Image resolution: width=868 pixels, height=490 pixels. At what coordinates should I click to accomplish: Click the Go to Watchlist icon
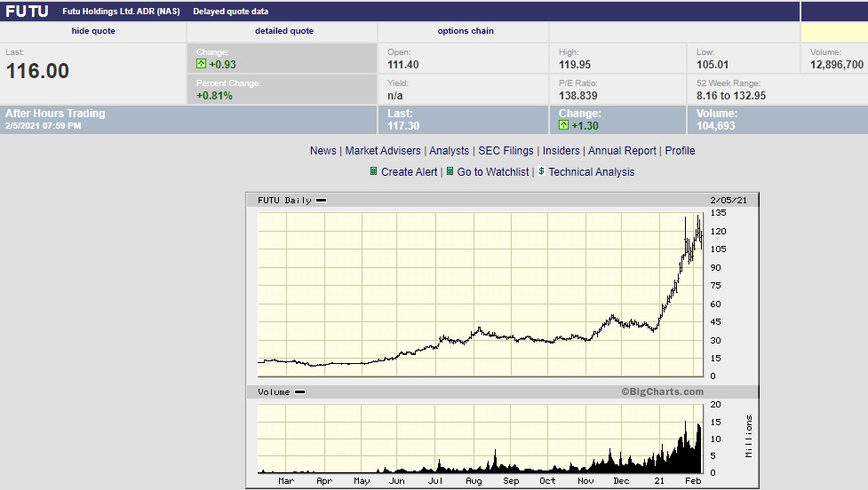tap(450, 171)
